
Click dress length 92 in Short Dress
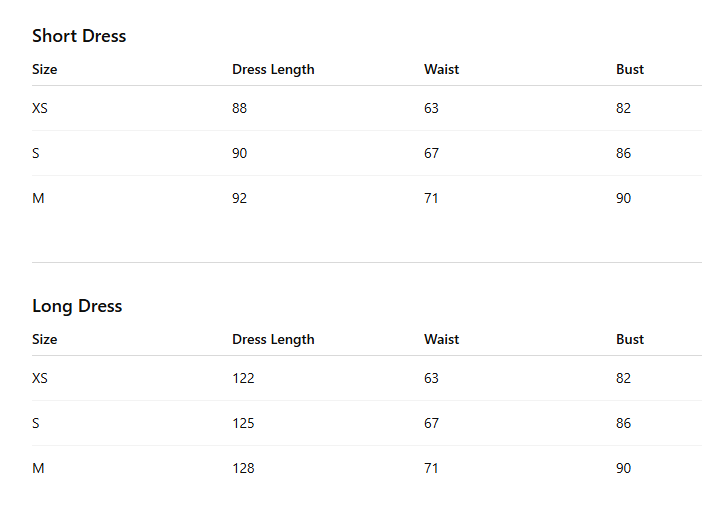240,198
